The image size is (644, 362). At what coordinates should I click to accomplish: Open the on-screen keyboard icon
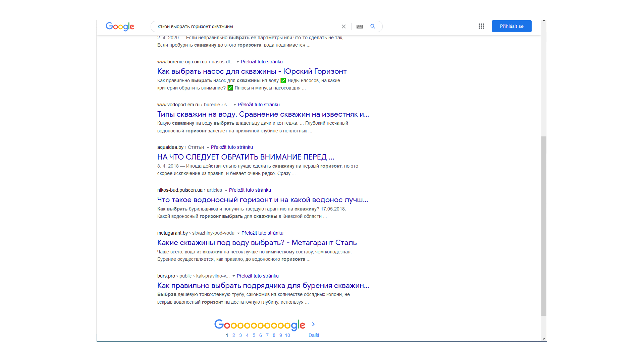point(360,26)
